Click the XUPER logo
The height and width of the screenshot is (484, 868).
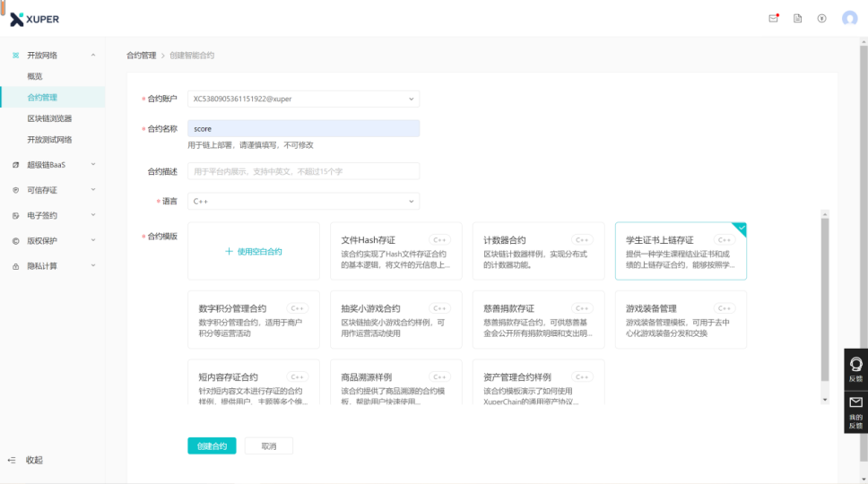coord(35,19)
